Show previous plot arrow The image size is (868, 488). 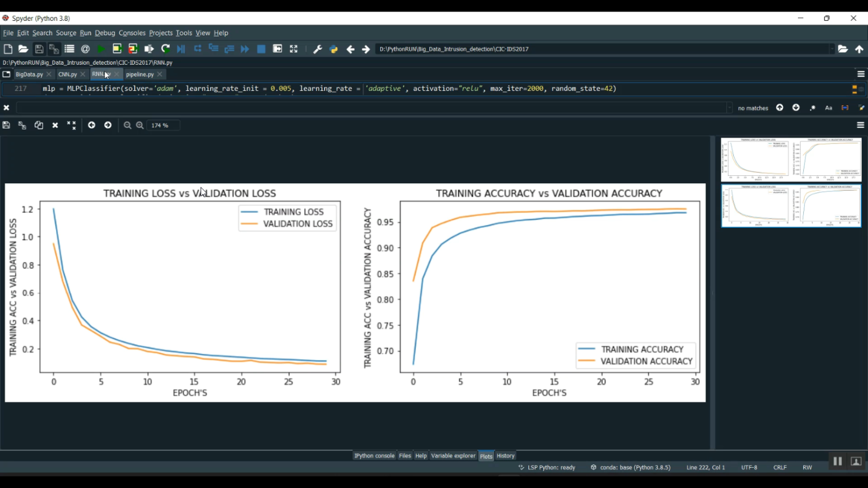click(x=91, y=125)
